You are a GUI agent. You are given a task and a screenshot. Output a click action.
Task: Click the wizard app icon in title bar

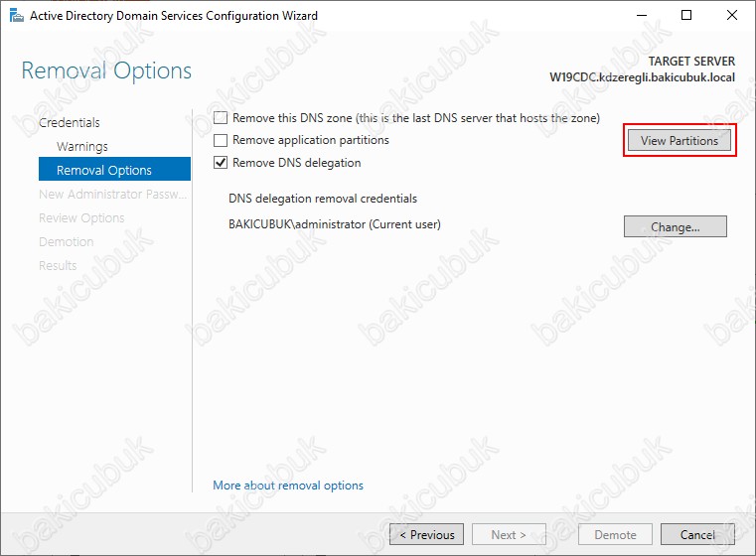click(x=16, y=16)
